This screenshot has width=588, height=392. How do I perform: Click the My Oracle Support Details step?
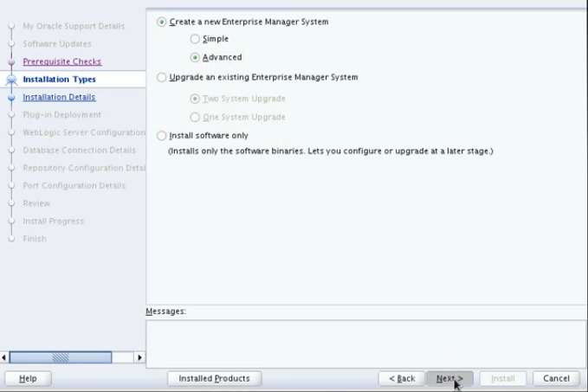pos(74,26)
